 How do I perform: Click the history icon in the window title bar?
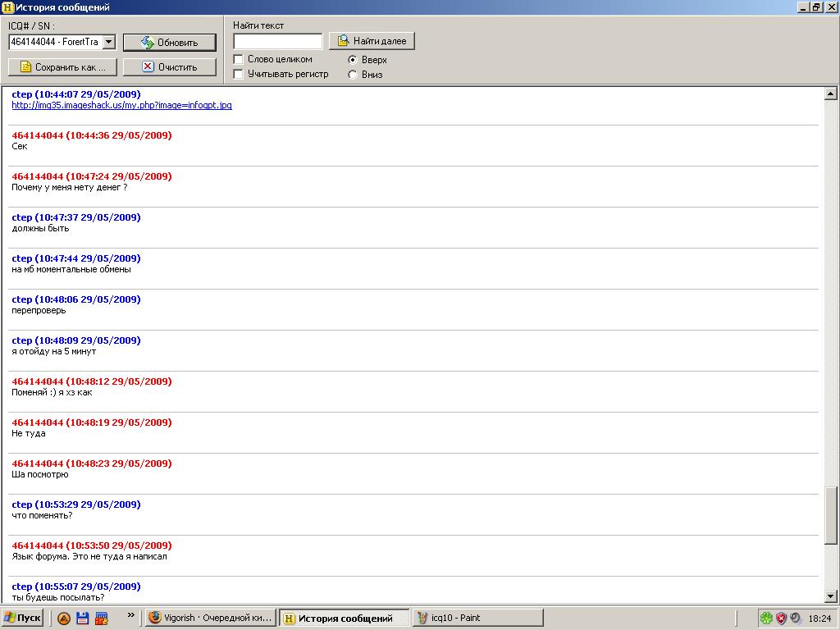tap(7, 7)
